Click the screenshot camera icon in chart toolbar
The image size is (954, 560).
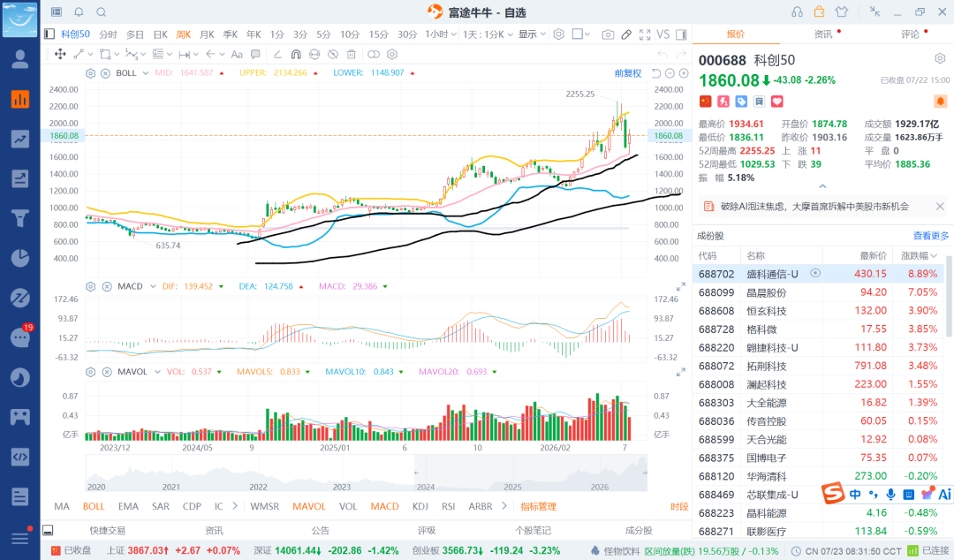click(607, 34)
